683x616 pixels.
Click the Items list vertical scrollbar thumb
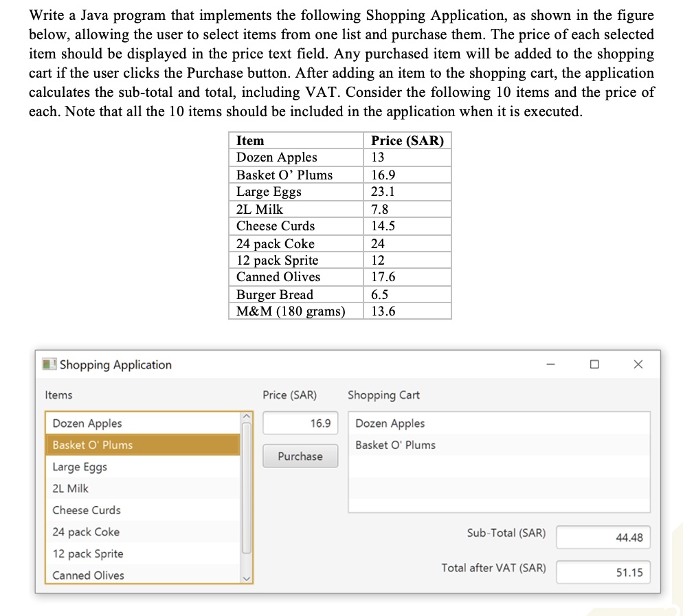[247, 488]
